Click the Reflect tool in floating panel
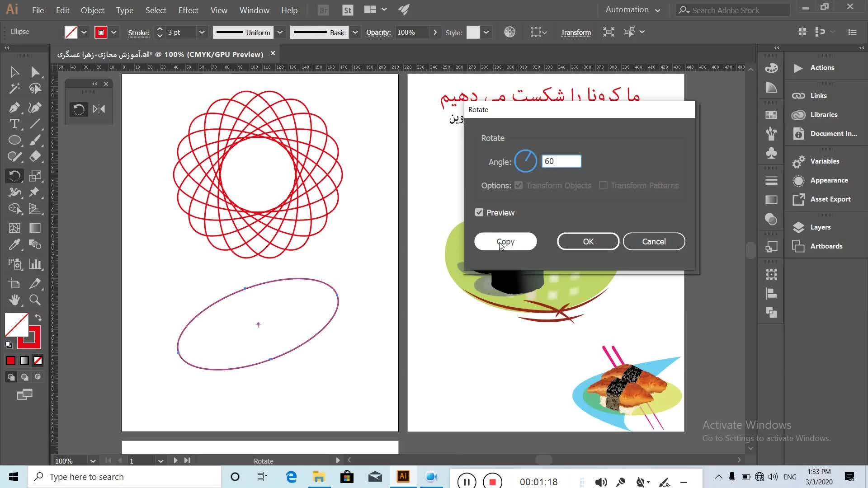868x488 pixels. coord(99,109)
